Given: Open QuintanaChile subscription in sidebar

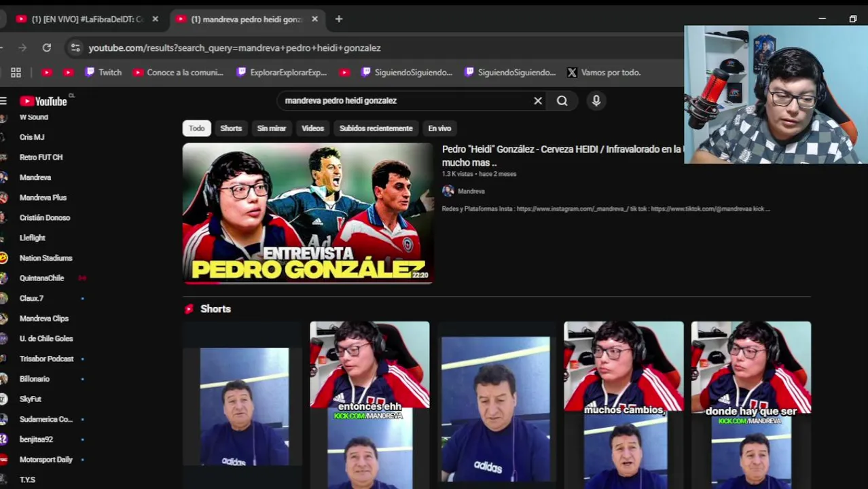Looking at the screenshot, I should point(41,278).
